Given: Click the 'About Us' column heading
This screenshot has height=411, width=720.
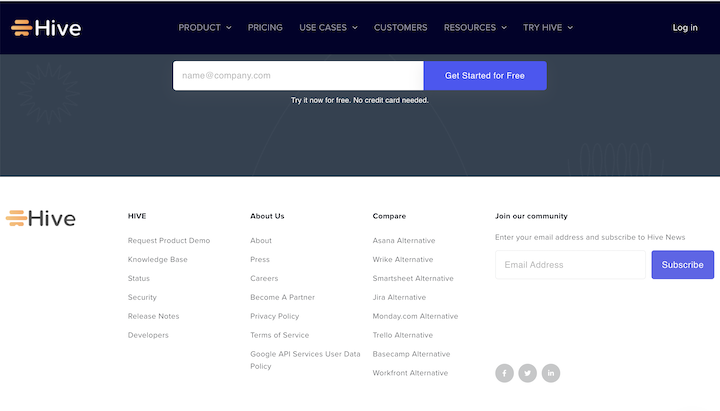Looking at the screenshot, I should (267, 216).
